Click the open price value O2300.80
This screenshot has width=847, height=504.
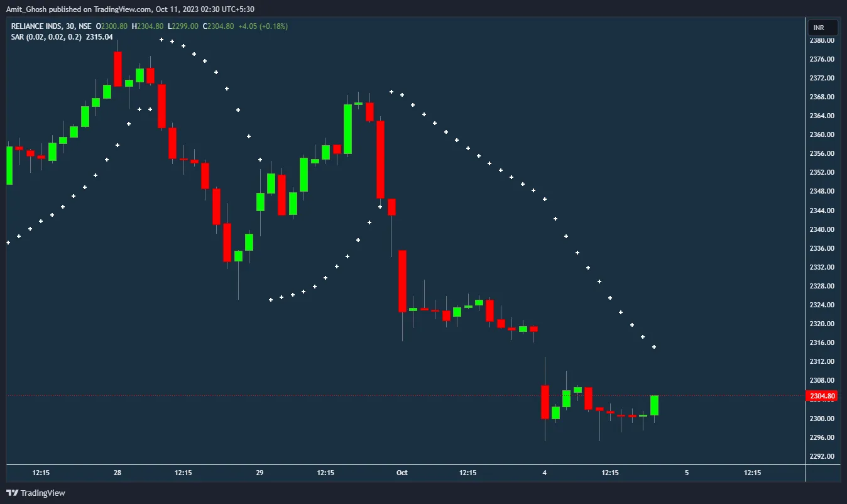tap(112, 26)
